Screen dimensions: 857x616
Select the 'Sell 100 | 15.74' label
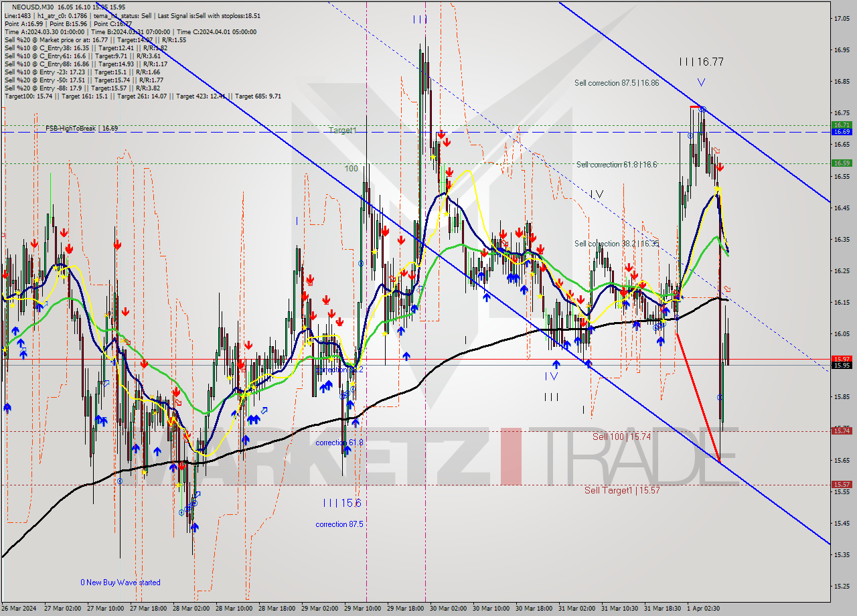click(621, 437)
